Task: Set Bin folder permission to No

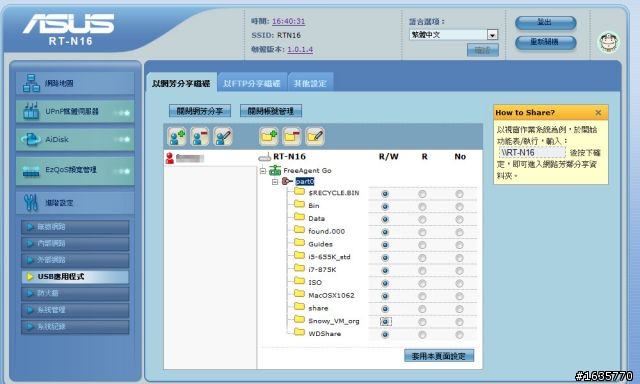Action: (x=459, y=207)
